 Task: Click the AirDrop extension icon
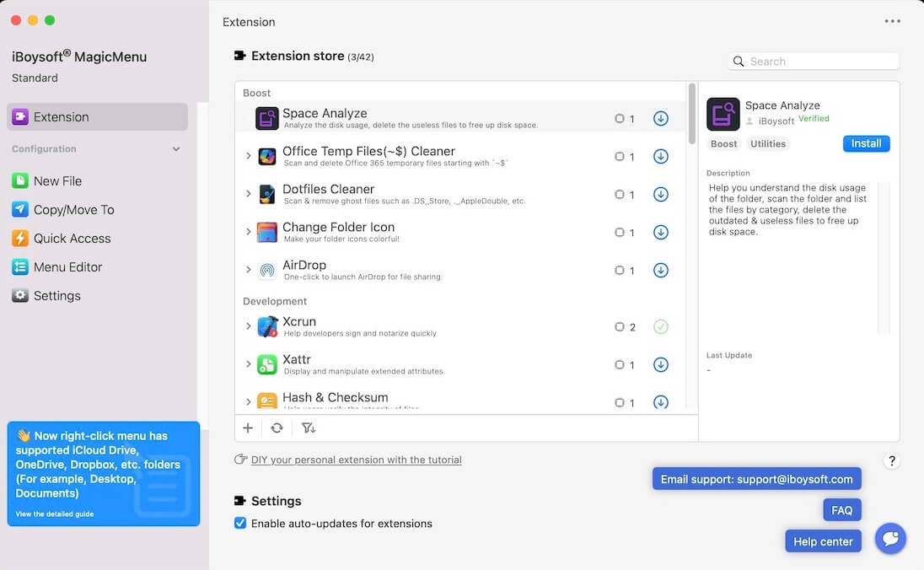(267, 270)
